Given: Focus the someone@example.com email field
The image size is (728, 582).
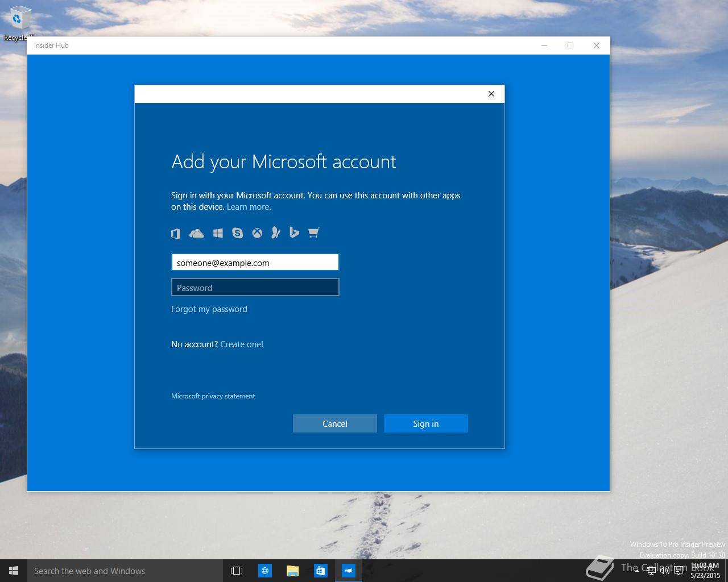Looking at the screenshot, I should 255,262.
